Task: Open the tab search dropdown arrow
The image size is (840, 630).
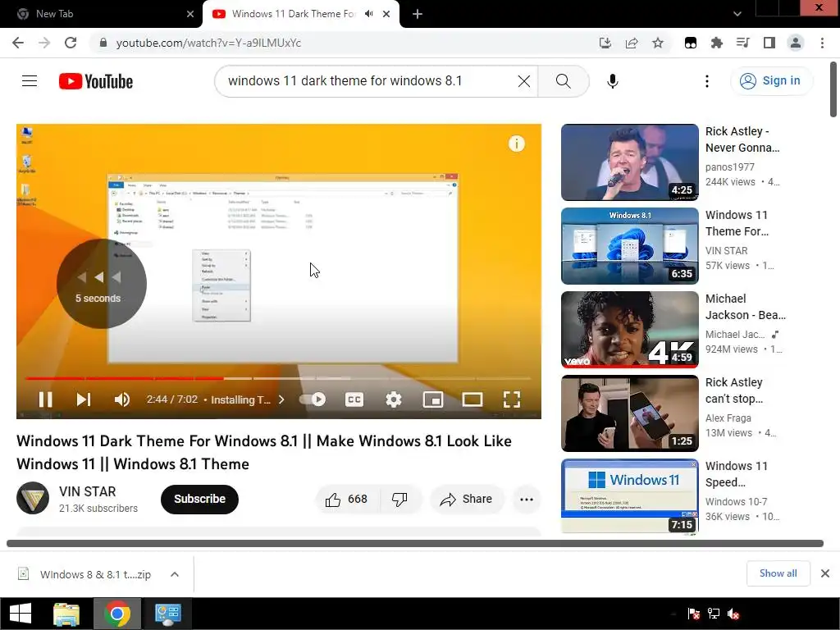Action: (737, 14)
